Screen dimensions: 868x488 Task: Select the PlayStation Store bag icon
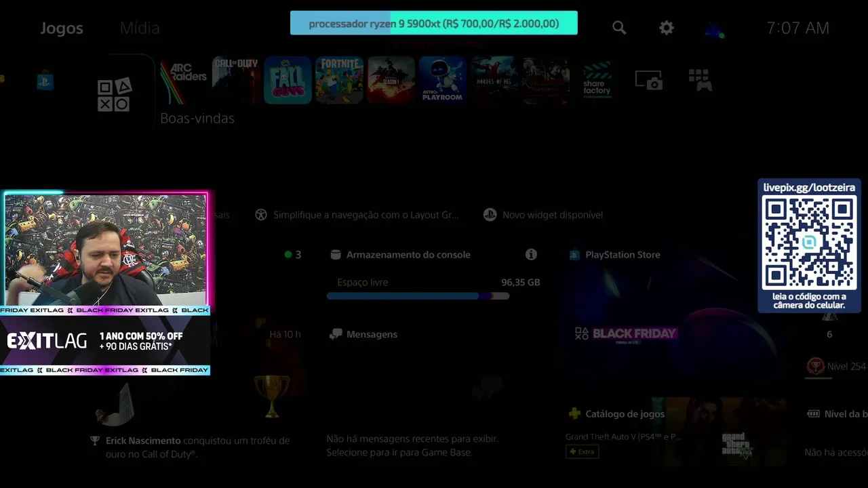coord(45,81)
